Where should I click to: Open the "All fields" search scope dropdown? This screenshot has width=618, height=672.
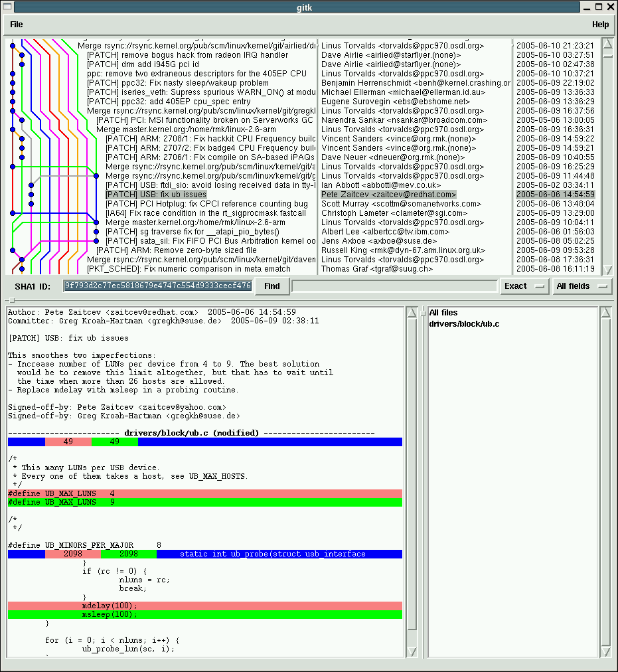pos(581,286)
